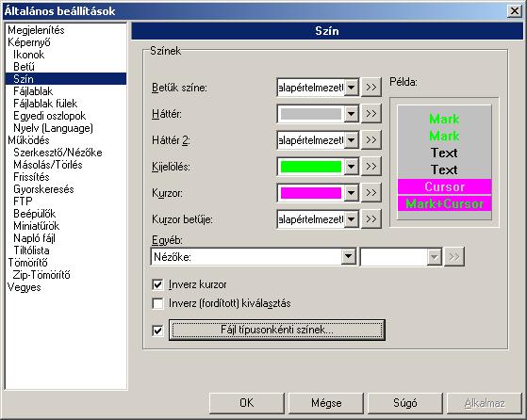Open the Kijelölés color dropdown arrow
527x420 pixels.
[352, 167]
